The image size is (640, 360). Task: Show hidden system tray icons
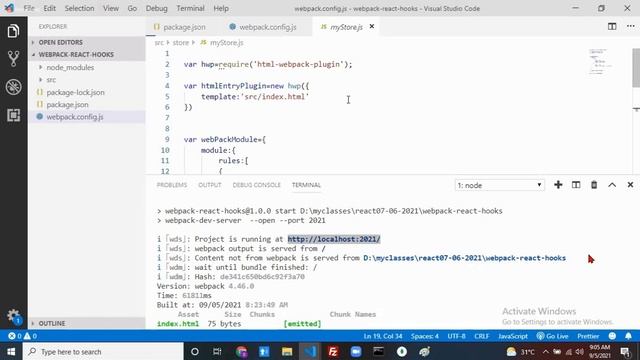pos(545,351)
